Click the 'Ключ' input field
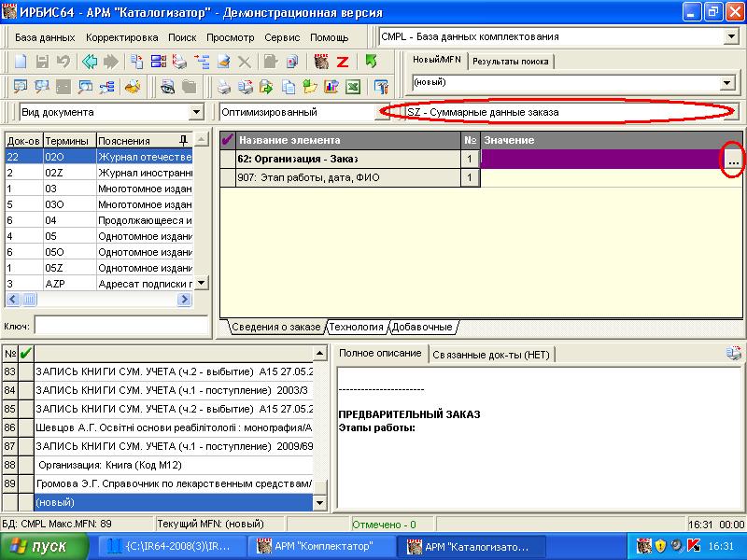Image resolution: width=747 pixels, height=560 pixels. (x=112, y=326)
